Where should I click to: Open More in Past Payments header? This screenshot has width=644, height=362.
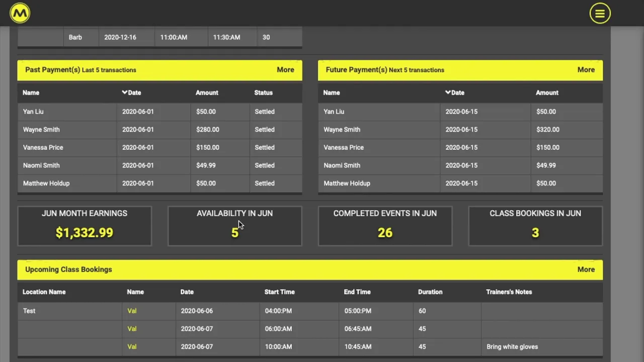tap(285, 70)
